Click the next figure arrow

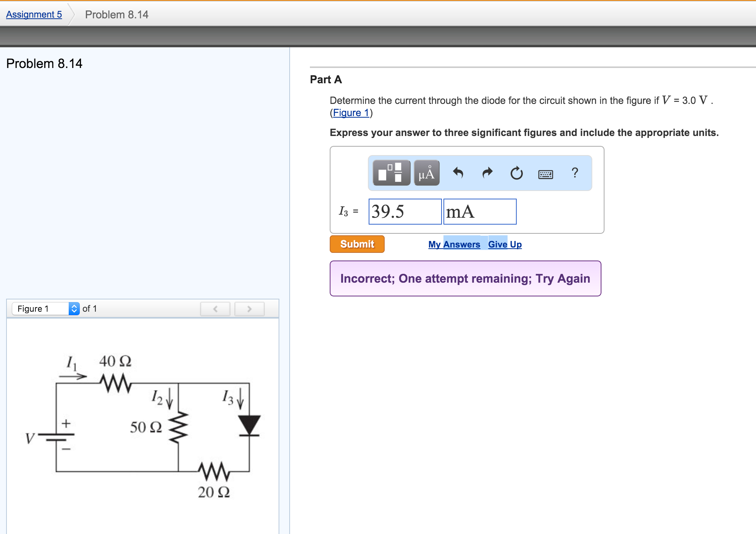click(x=249, y=309)
